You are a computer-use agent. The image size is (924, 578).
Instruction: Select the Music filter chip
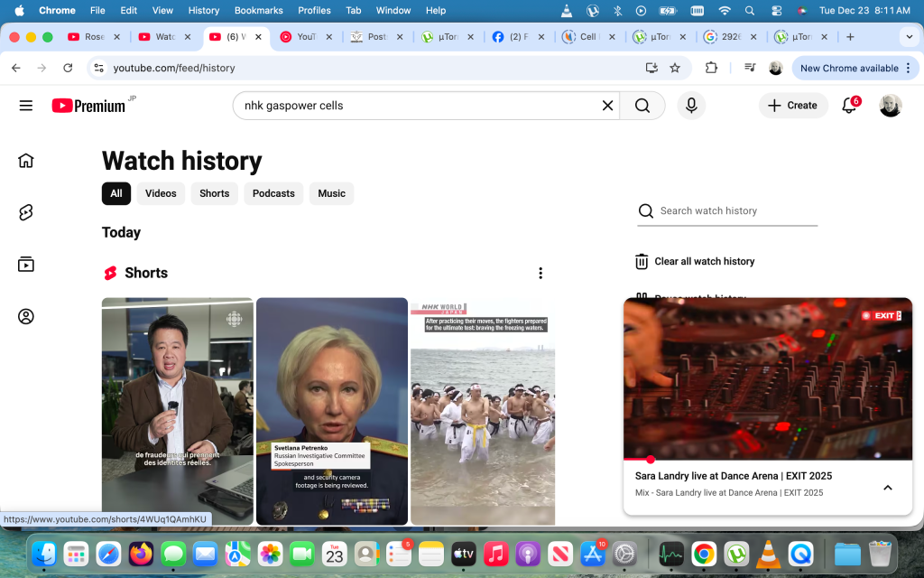point(331,193)
